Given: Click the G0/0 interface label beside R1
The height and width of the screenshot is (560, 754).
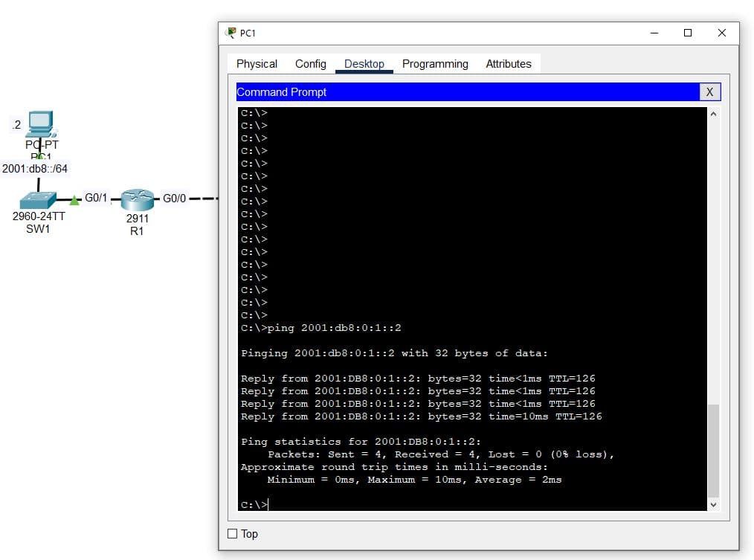Looking at the screenshot, I should [175, 199].
